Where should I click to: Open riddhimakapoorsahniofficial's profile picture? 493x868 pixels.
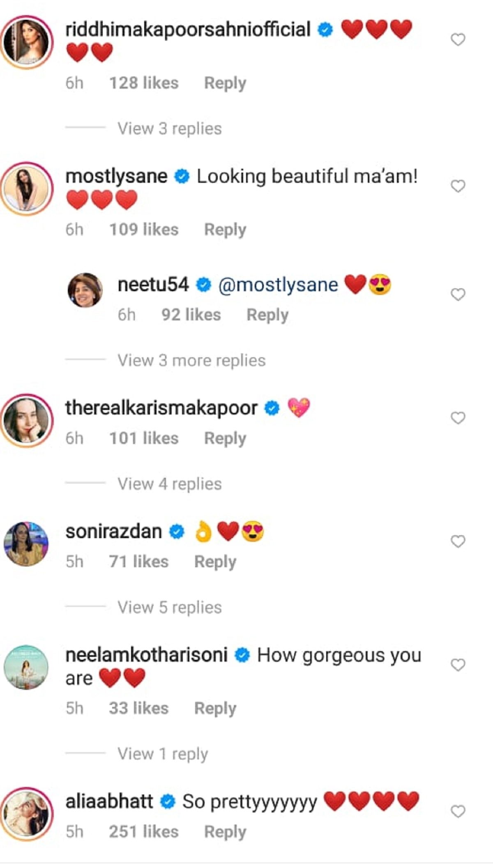click(27, 42)
